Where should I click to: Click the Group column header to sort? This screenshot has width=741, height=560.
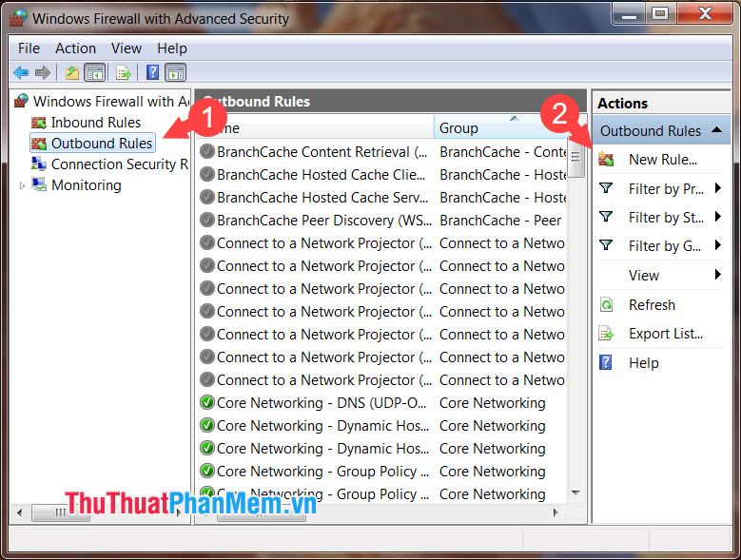pyautogui.click(x=500, y=127)
